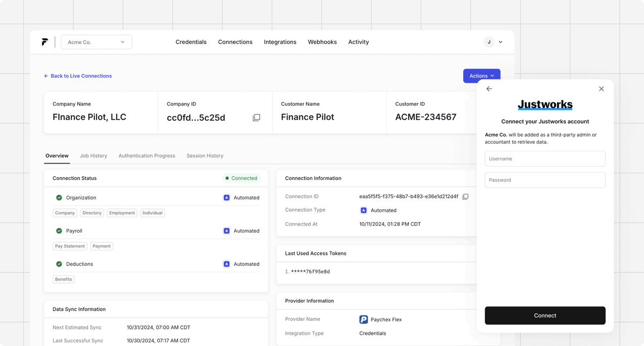Viewport: 644px width, 346px height.
Task: Click the green check beside Organization
Action: point(59,197)
